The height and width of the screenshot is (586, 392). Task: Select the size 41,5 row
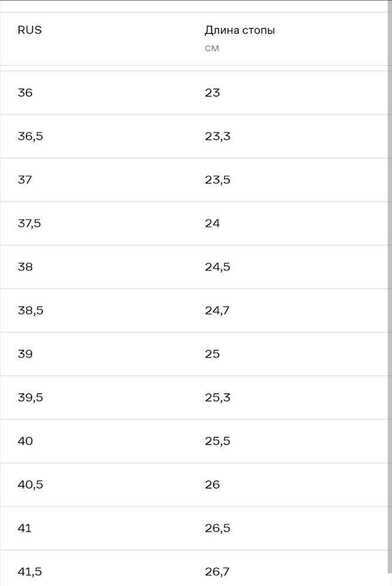193,568
